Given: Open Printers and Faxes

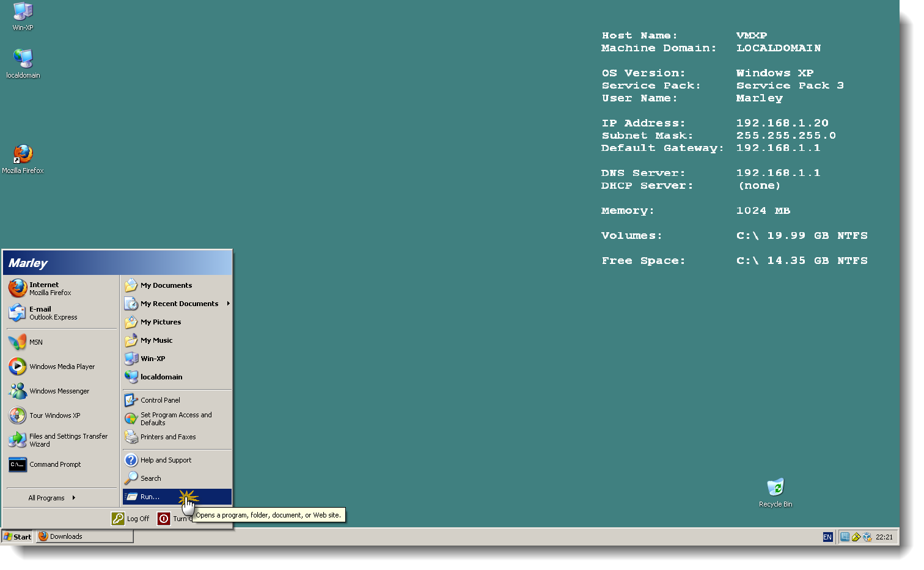Looking at the screenshot, I should tap(167, 437).
